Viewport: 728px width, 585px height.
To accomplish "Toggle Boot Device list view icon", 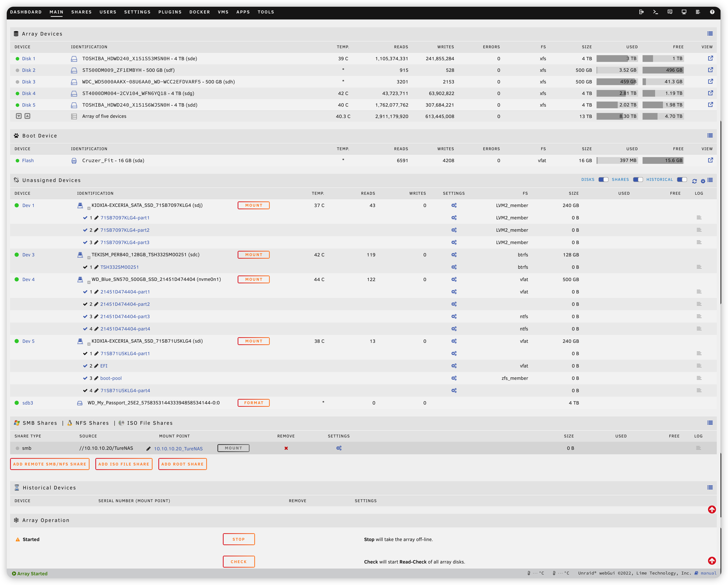I will tap(710, 135).
